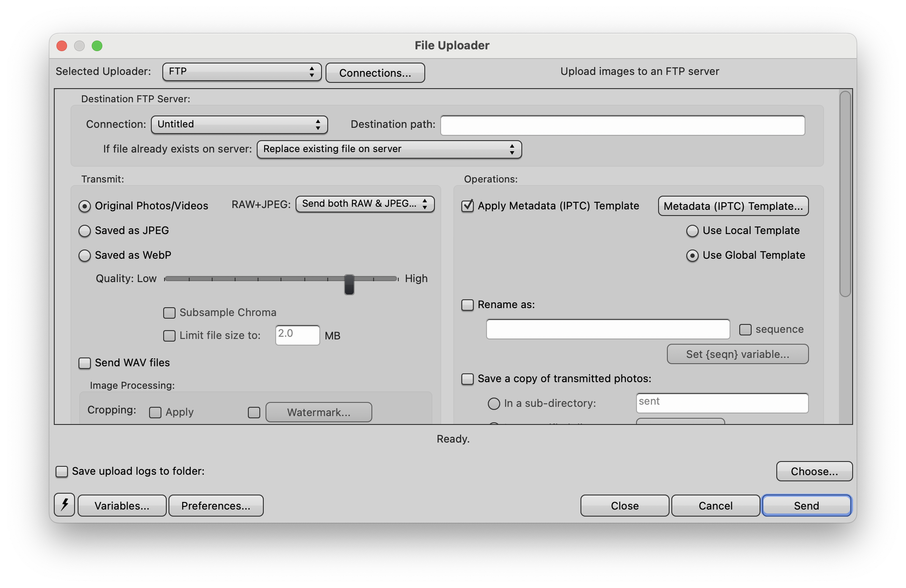Open the RAW+JPEG send options dropdown
This screenshot has height=588, width=906.
click(365, 204)
